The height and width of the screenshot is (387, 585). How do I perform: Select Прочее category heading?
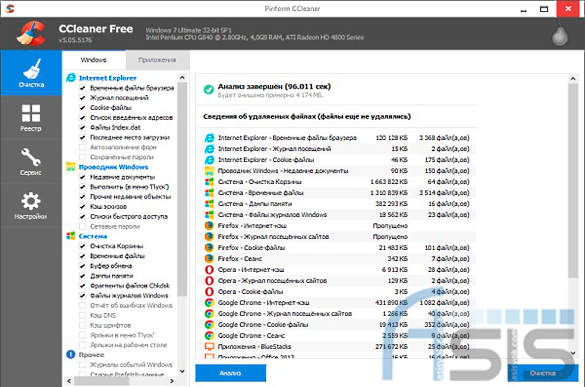coord(91,355)
